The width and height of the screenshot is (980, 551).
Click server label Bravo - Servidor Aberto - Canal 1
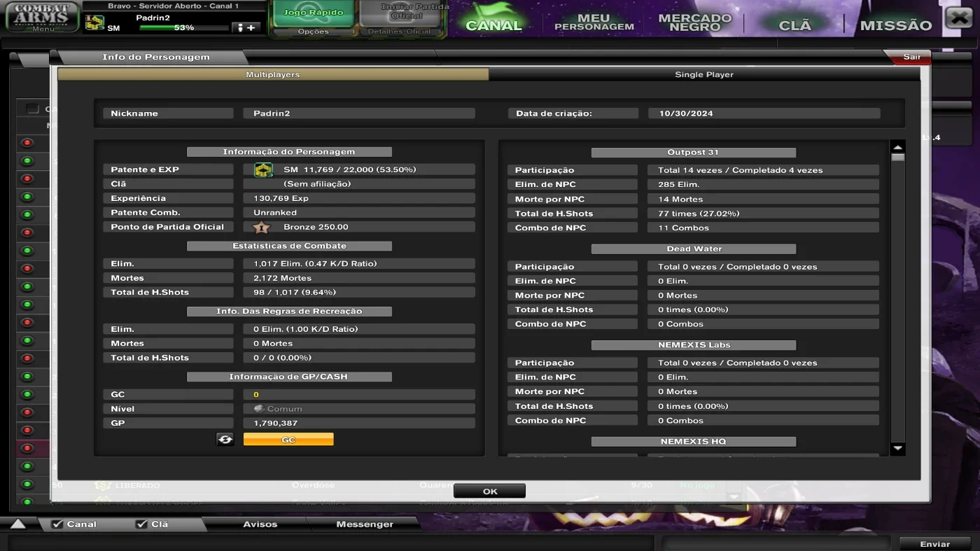pos(173,6)
